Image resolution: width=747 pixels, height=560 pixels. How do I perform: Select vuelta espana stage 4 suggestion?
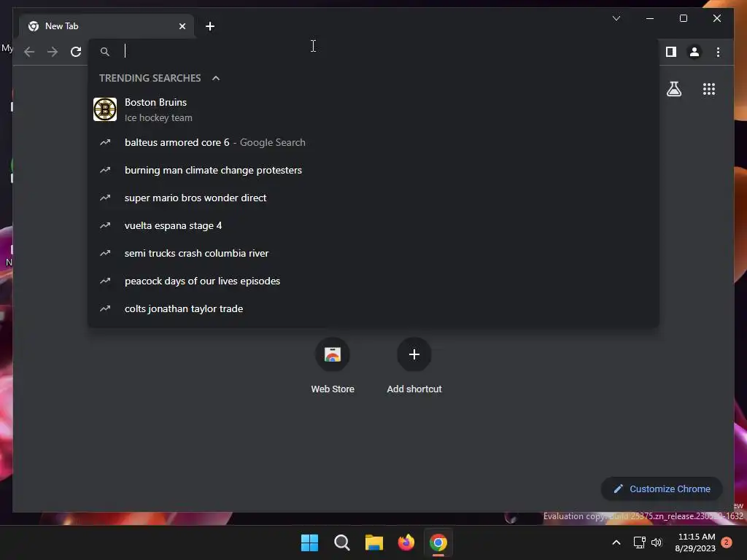click(x=373, y=225)
